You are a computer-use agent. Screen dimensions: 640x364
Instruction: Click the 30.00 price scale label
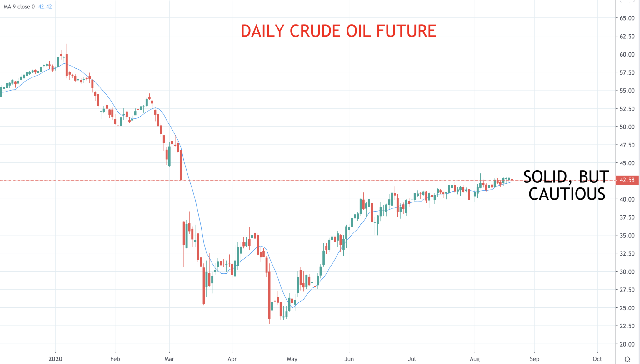point(627,272)
